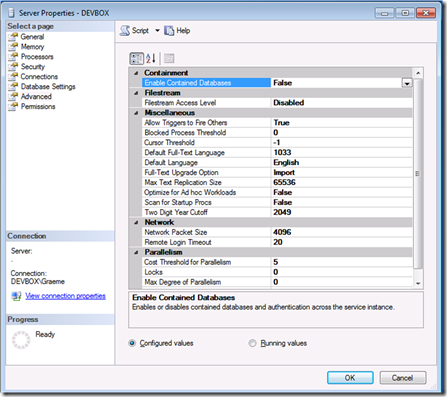Select the Locks property row

277,272
